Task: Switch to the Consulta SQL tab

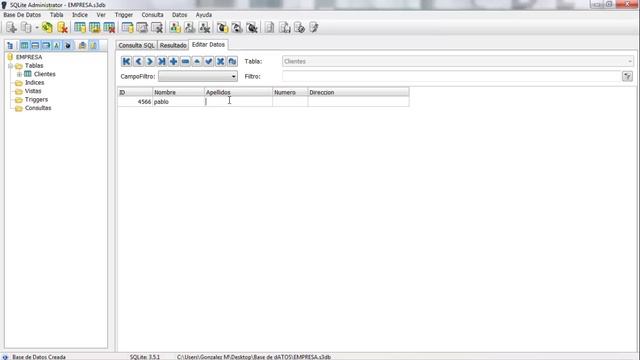Action: pyautogui.click(x=136, y=45)
